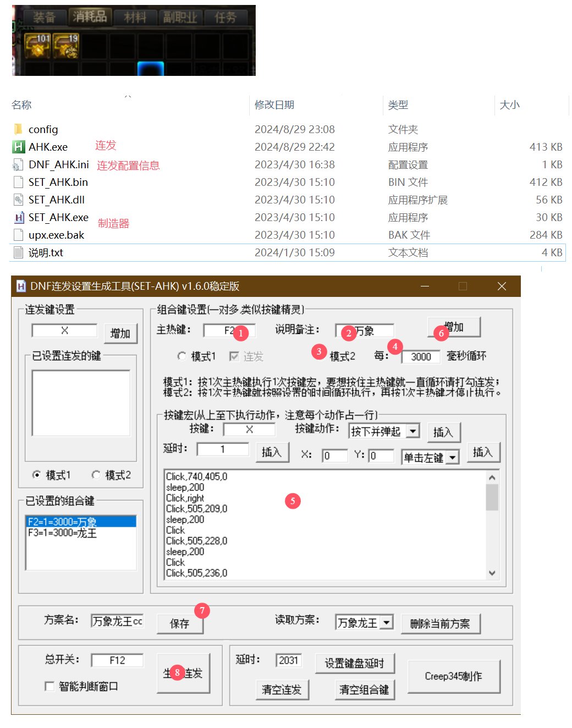Close the DNF连发设置生成工具 window
572x728 pixels.
(x=501, y=286)
